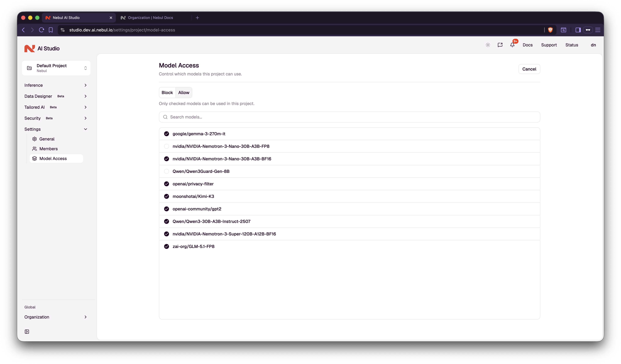This screenshot has width=621, height=364.
Task: Click moonshotai/Kimi-K3 model name
Action: click(193, 196)
